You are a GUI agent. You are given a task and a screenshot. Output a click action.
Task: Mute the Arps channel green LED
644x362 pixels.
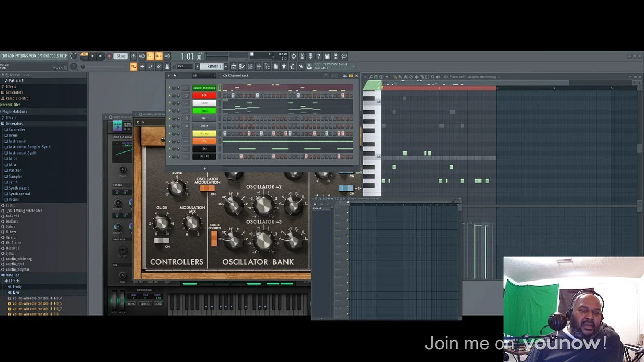(169, 111)
